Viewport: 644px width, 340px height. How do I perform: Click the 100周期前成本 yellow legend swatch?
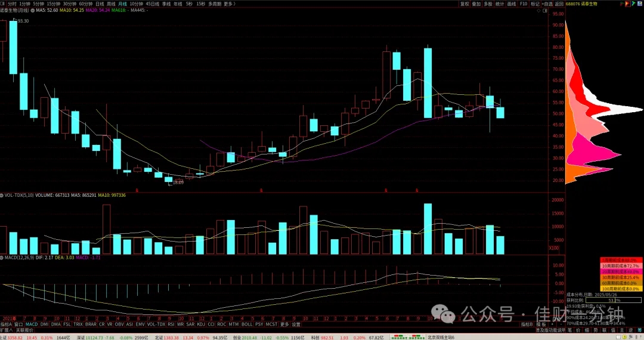(621, 289)
